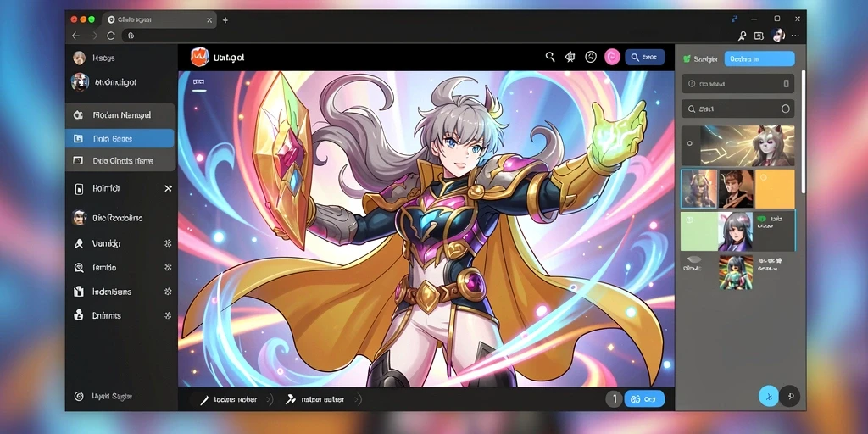Image resolution: width=868 pixels, height=434 pixels.
Task: Click the blue round button at bottom right
Action: coord(768,397)
